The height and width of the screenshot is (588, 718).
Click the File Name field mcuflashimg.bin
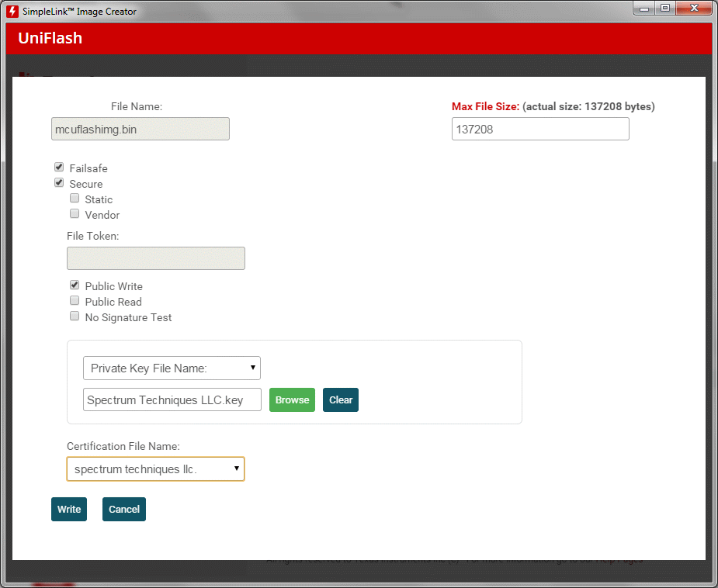[140, 129]
